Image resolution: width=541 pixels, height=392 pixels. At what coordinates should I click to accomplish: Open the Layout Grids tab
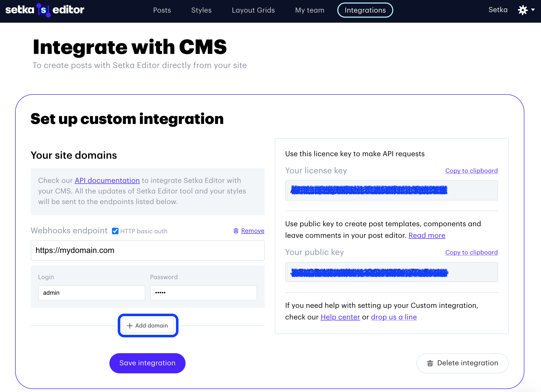pos(253,10)
